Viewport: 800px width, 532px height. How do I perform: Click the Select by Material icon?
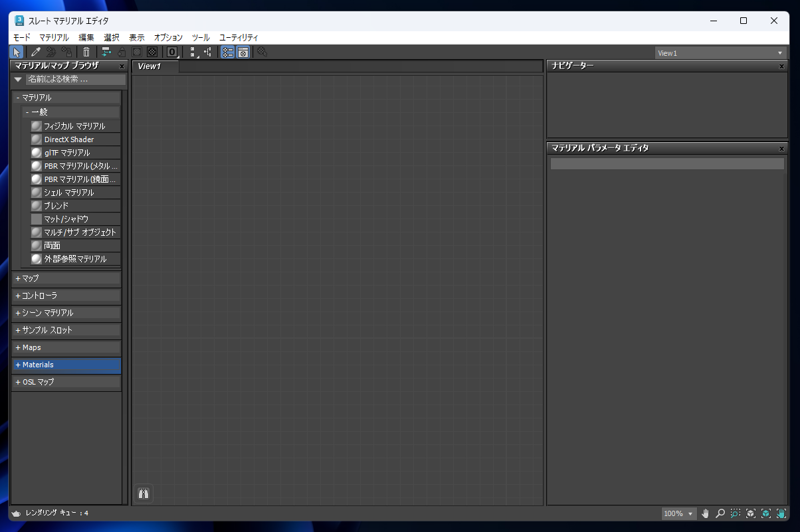(262, 52)
